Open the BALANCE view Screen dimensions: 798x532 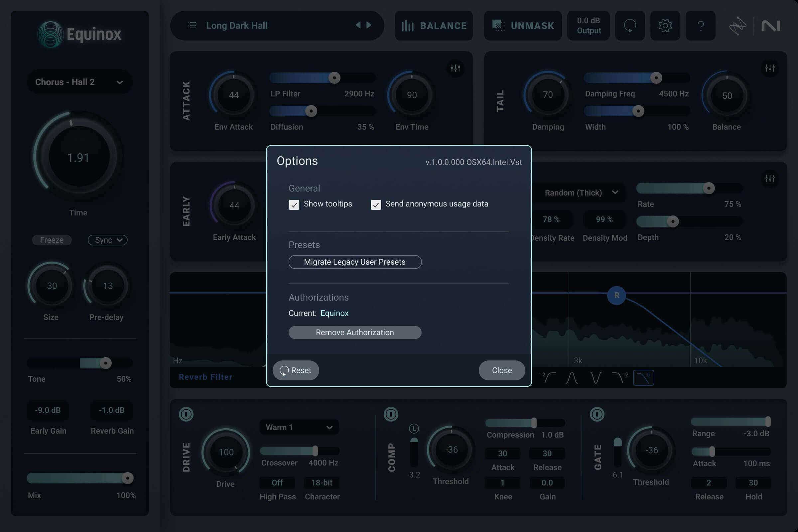tap(434, 26)
